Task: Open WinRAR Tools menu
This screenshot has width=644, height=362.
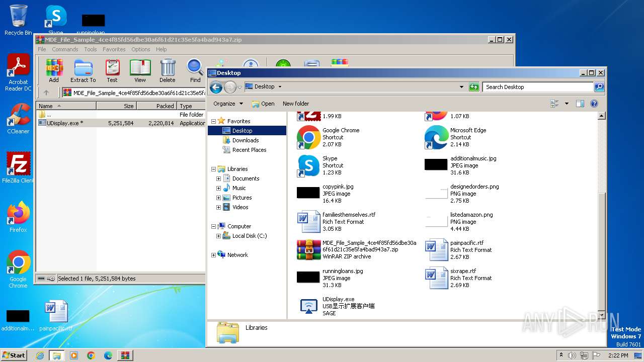Action: point(91,49)
